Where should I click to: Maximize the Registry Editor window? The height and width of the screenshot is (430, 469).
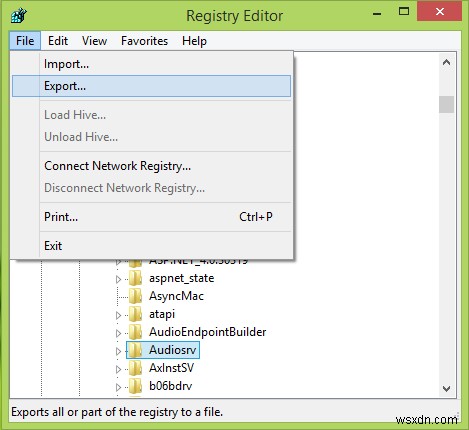tap(404, 12)
